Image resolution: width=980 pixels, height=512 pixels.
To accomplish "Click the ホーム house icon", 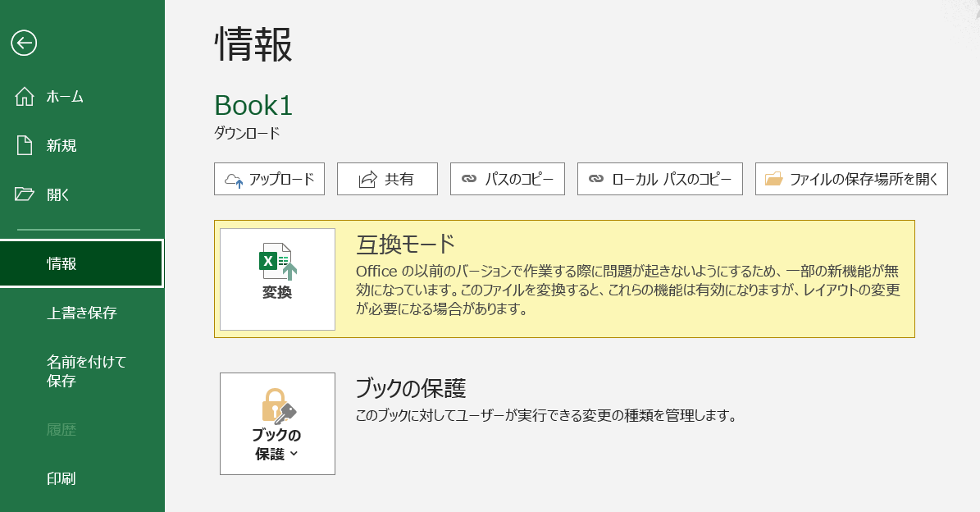I will coord(25,97).
